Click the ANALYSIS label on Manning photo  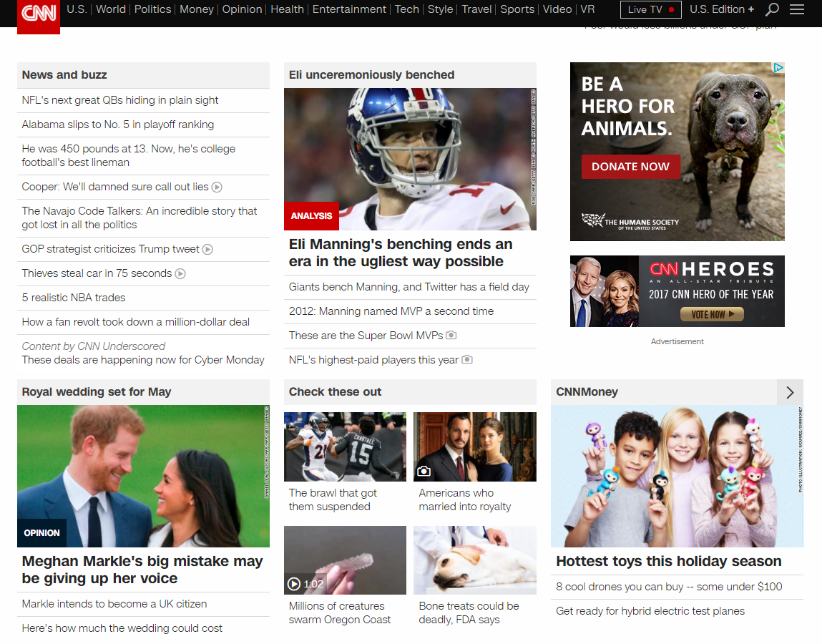311,216
